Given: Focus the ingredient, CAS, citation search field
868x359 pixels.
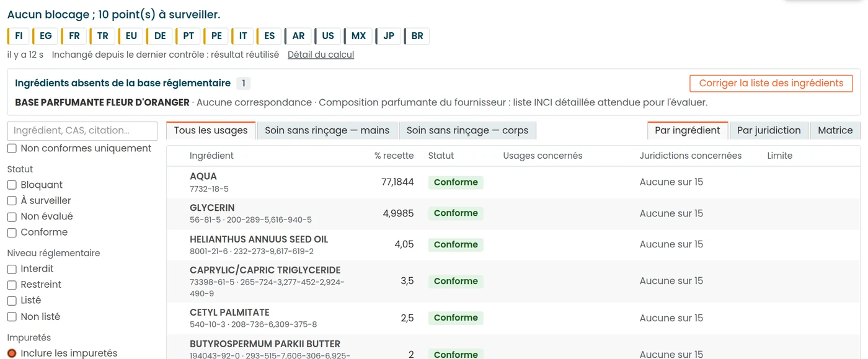Looking at the screenshot, I should (x=82, y=131).
